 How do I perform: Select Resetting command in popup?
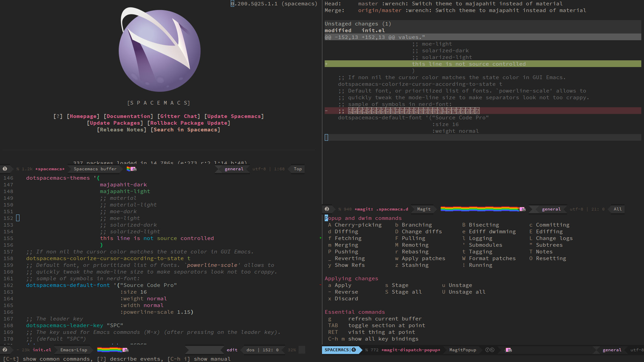click(x=548, y=258)
